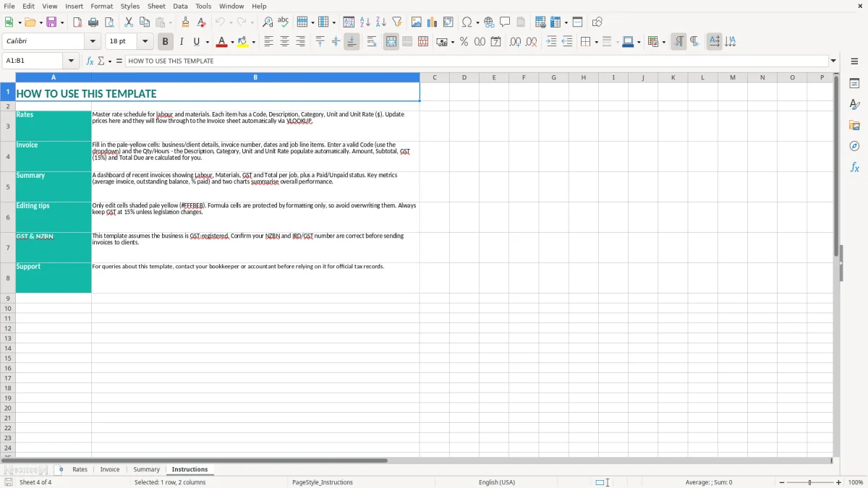This screenshot has width=868, height=488.
Task: Click Define Print Area icon
Action: [x=540, y=22]
